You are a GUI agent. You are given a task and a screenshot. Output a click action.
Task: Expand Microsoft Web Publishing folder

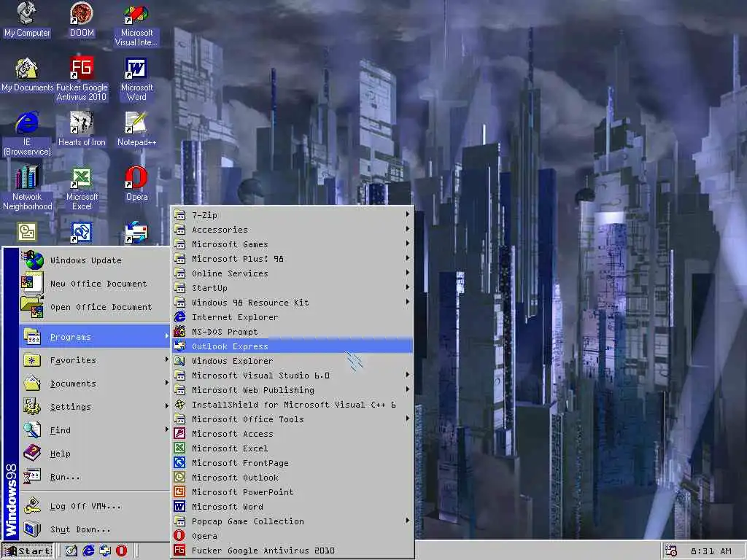(x=293, y=390)
